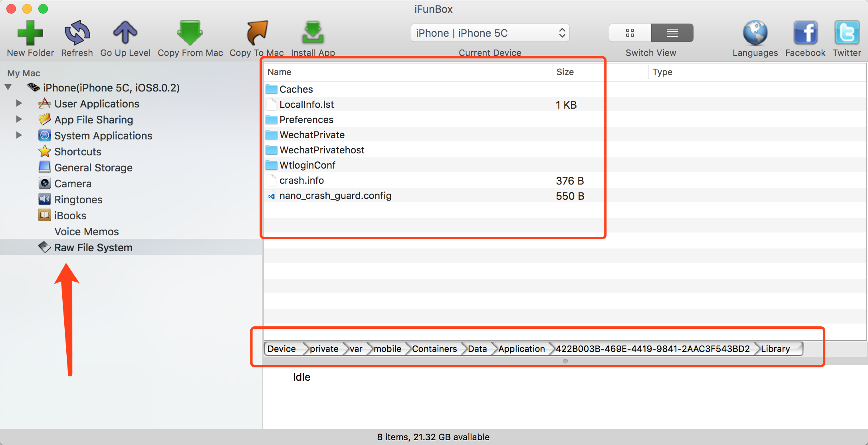Screen dimensions: 868x445
Task: Open the Facebook icon
Action: [805, 33]
